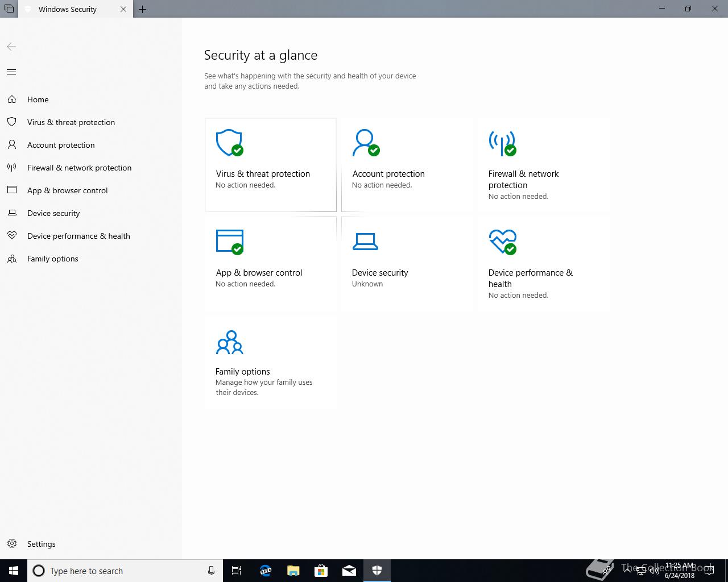Collapse the navigation hamburger menu
Viewport: 728px width, 582px height.
pyautogui.click(x=11, y=72)
